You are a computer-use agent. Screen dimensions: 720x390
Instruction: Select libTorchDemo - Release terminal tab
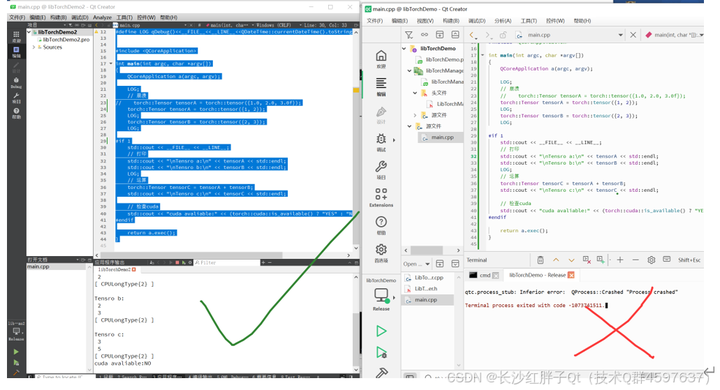point(537,275)
